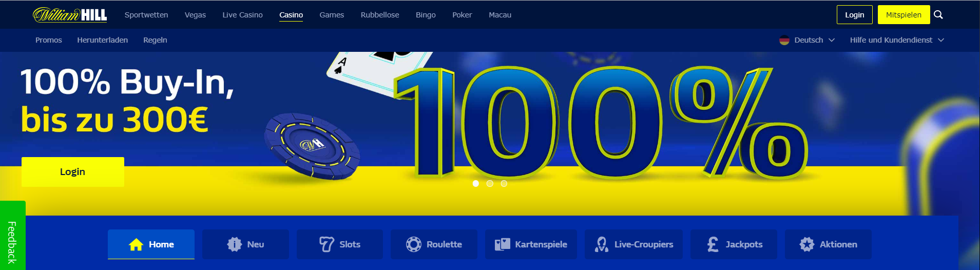Switch to the Jackpots tab
980x270 pixels.
pyautogui.click(x=734, y=244)
